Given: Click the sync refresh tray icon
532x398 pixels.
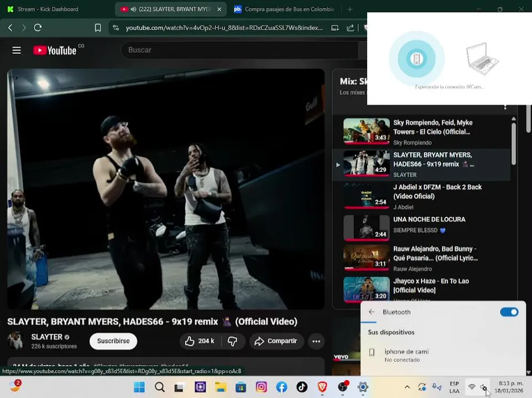Looking at the screenshot, I should click(422, 387).
